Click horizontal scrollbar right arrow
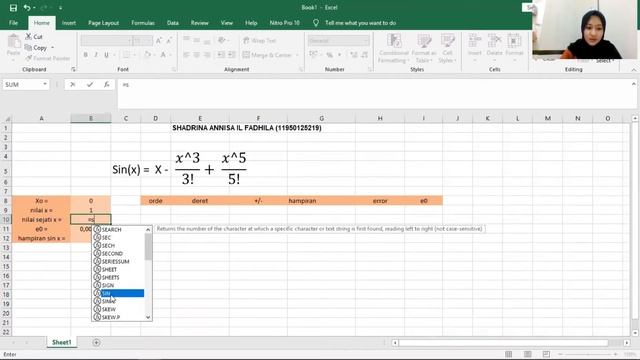The image size is (640, 360). click(x=627, y=343)
